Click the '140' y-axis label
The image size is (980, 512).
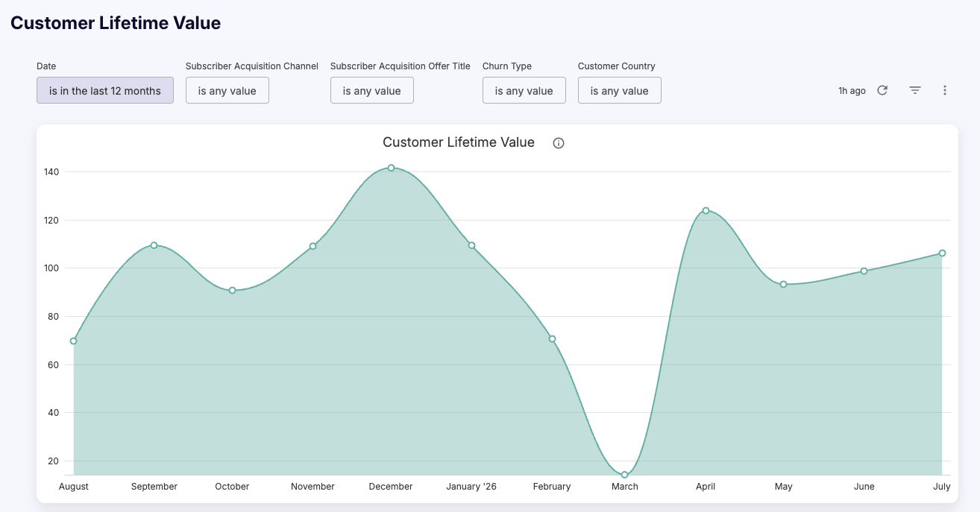coord(51,171)
